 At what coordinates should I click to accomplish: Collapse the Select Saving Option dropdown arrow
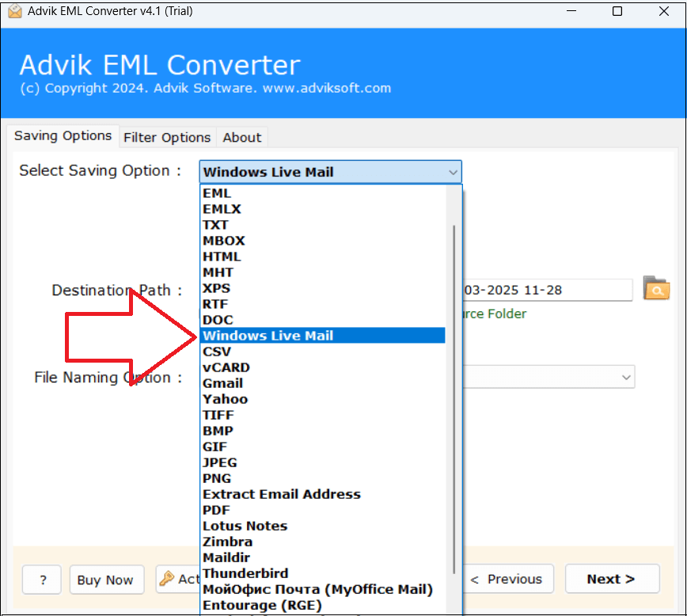(453, 173)
